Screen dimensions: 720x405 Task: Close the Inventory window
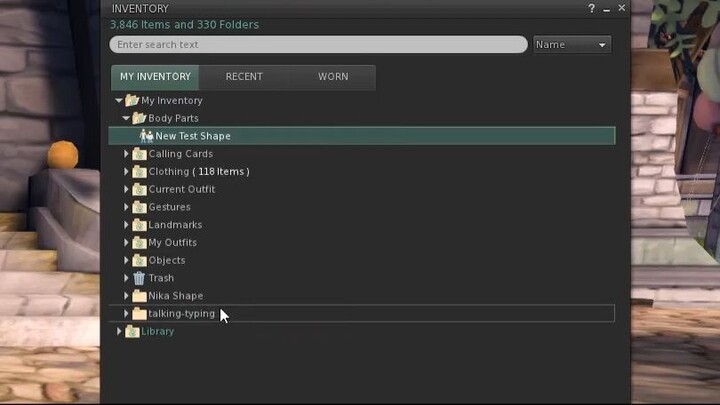(x=622, y=8)
